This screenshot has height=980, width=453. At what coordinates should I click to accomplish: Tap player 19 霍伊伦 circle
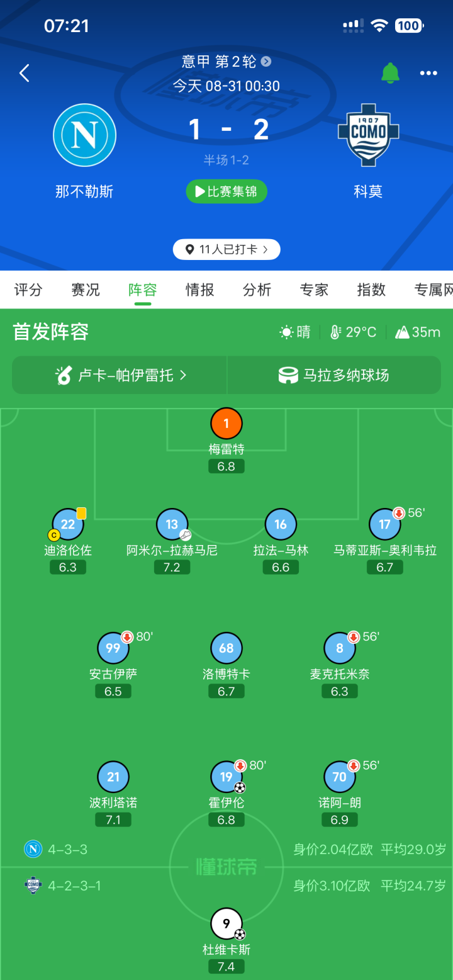point(226,777)
